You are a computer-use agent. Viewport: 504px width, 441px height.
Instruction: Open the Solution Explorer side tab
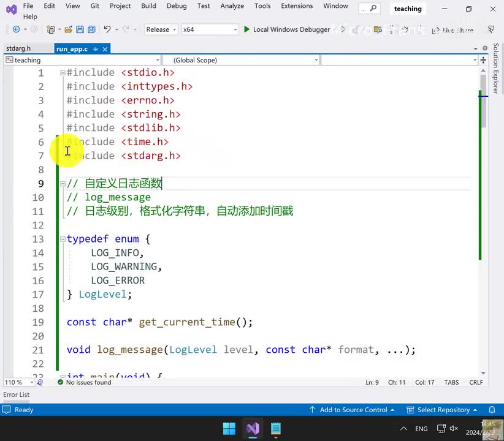(x=496, y=69)
